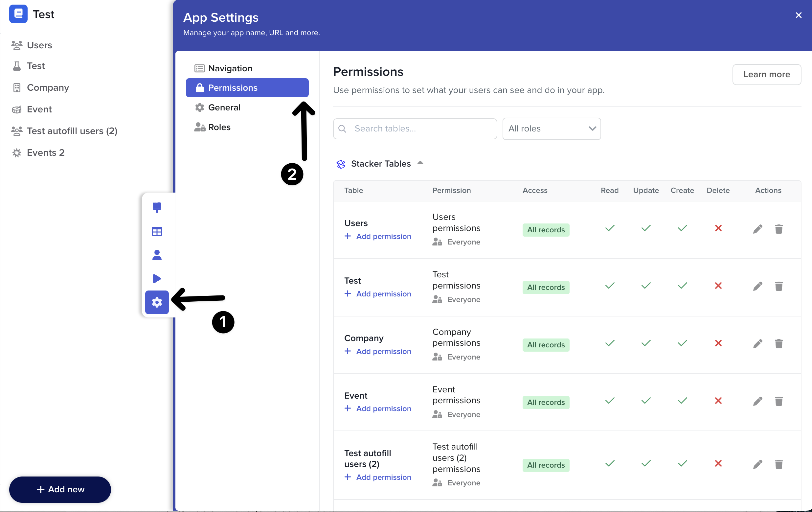Screen dimensions: 812x512
Task: Open the table data icon in side toolbar
Action: [x=157, y=231]
